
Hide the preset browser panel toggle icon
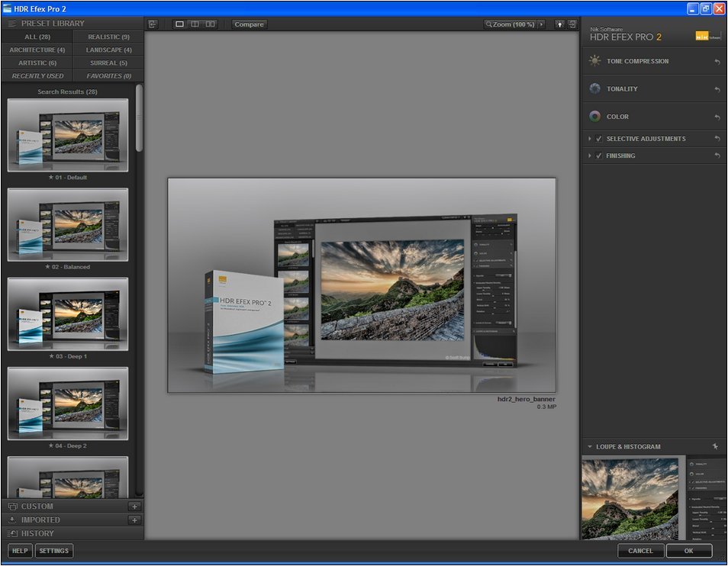(x=153, y=24)
